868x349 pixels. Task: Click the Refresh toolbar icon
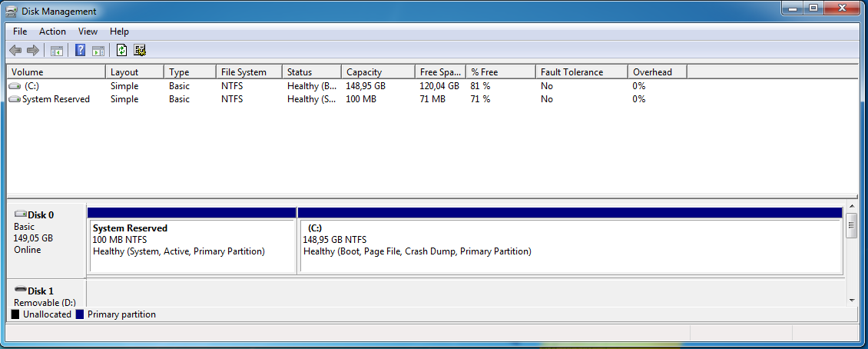click(x=122, y=51)
